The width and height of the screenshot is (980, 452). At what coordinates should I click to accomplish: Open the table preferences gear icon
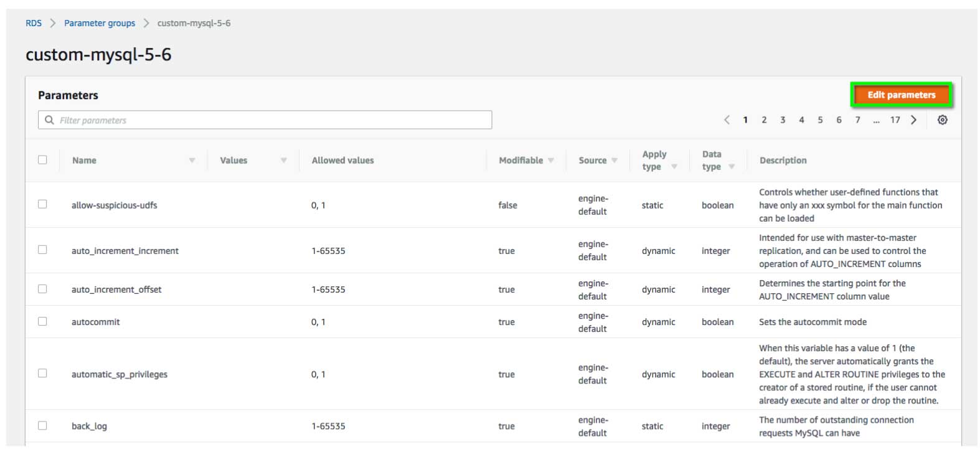(942, 120)
